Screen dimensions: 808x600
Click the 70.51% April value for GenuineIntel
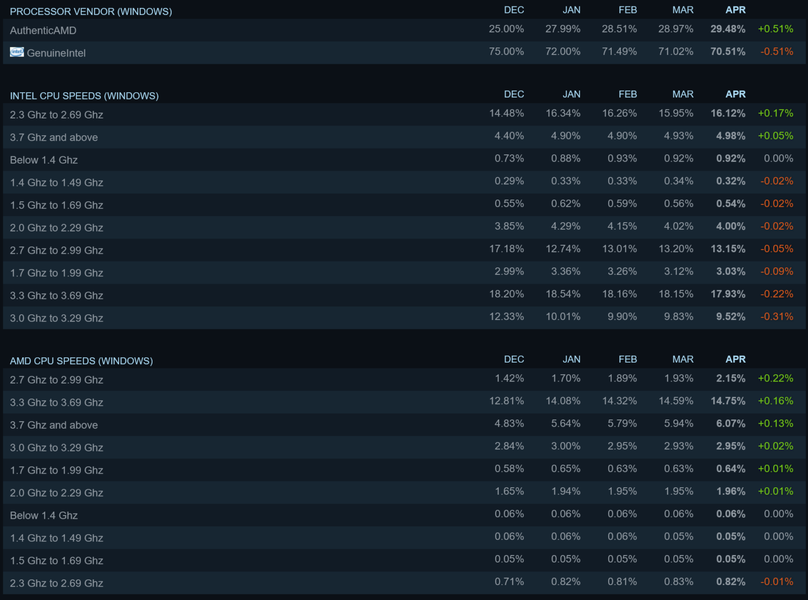tap(728, 53)
